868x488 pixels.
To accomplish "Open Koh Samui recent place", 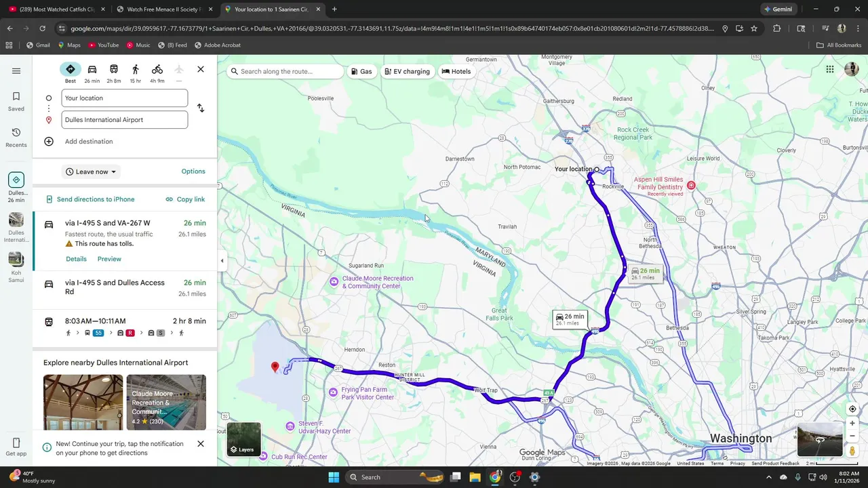I will (x=16, y=268).
